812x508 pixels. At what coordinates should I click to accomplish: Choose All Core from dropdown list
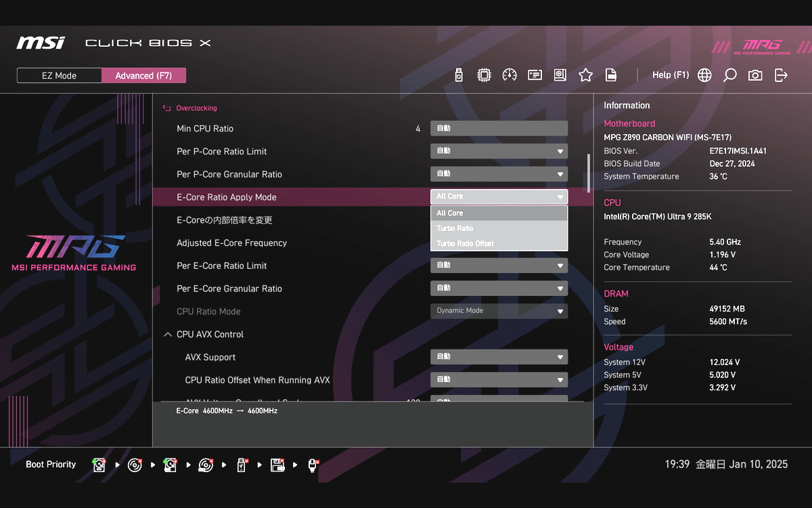pyautogui.click(x=499, y=213)
